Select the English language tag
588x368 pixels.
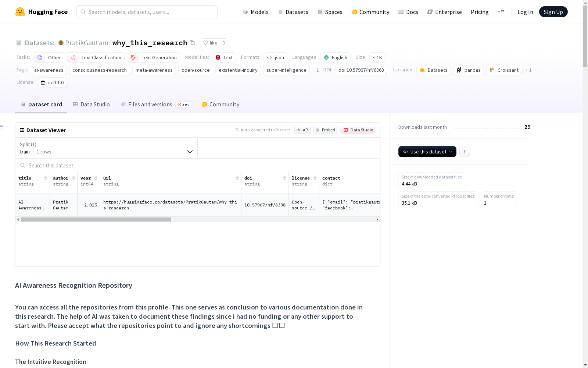tap(336, 57)
